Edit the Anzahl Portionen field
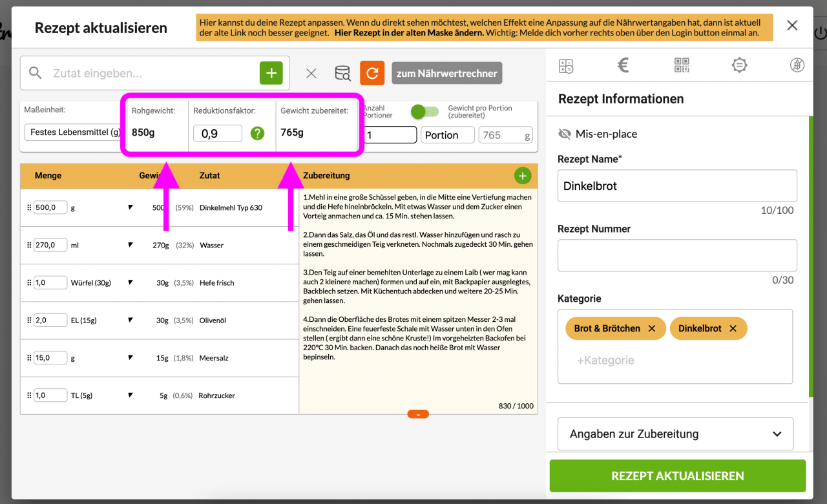The image size is (827, 504). click(x=390, y=135)
